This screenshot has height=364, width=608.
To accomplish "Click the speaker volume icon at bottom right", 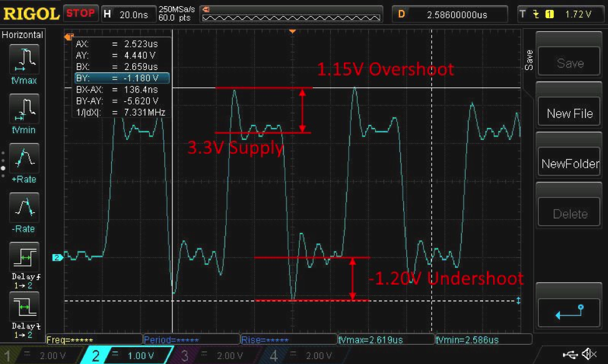I will [x=589, y=354].
